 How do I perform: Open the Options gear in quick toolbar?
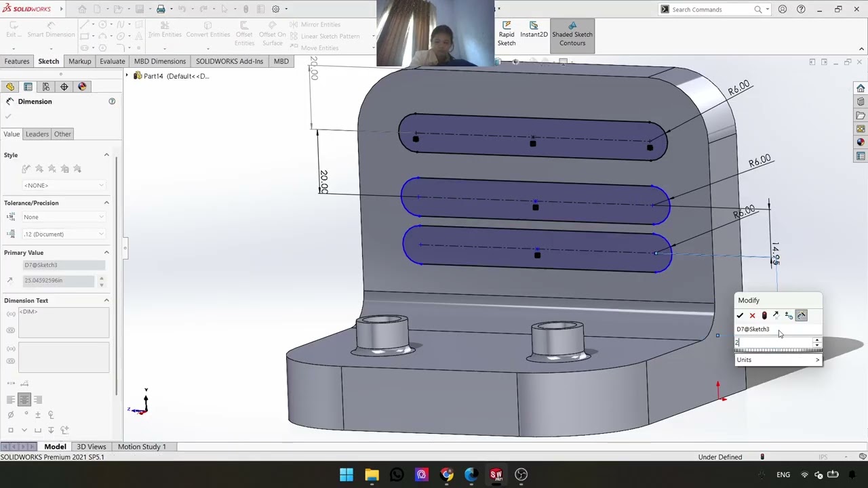point(275,9)
